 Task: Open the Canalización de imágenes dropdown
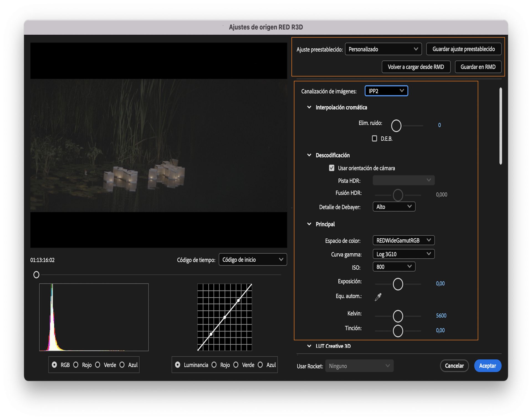(386, 91)
